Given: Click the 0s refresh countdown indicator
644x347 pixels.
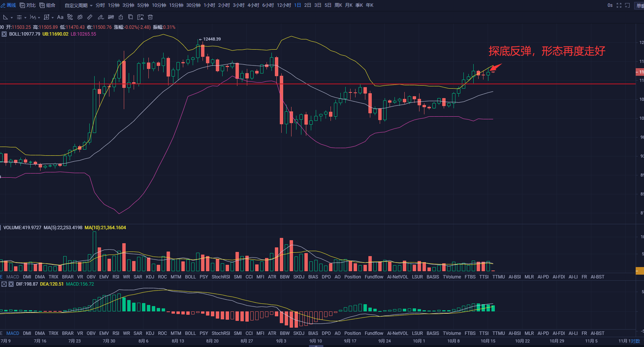Looking at the screenshot, I should tap(610, 5).
